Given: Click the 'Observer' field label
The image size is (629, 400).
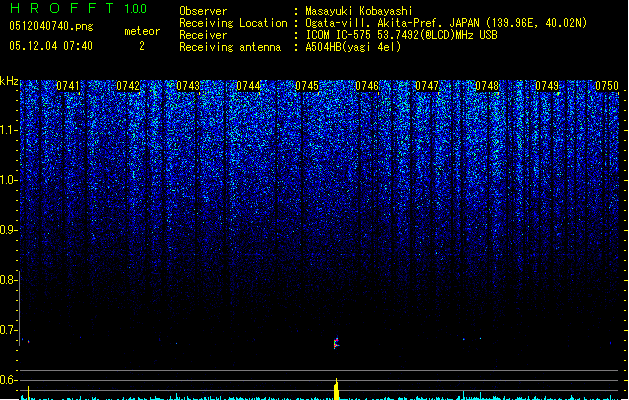Looking at the screenshot, I should [x=203, y=11].
